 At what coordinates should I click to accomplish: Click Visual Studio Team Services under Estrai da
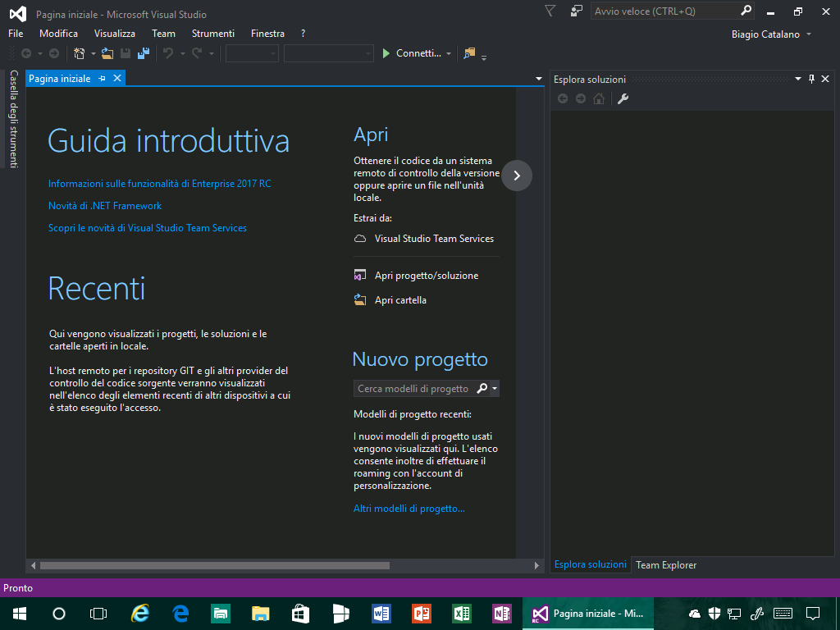point(434,239)
